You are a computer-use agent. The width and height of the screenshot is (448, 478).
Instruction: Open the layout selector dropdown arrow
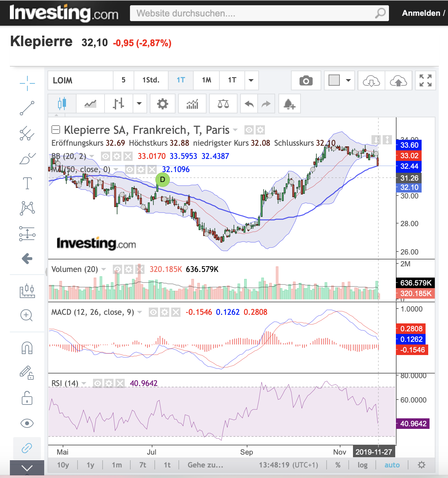pyautogui.click(x=348, y=80)
